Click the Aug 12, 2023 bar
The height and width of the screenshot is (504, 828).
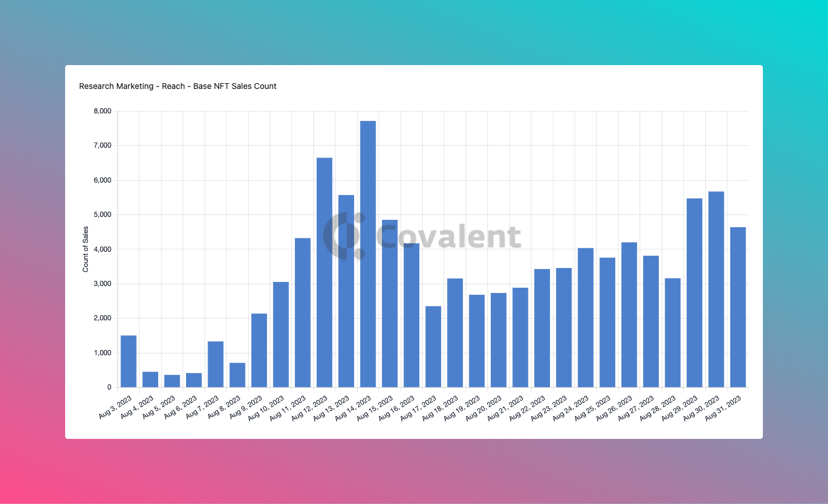[324, 273]
